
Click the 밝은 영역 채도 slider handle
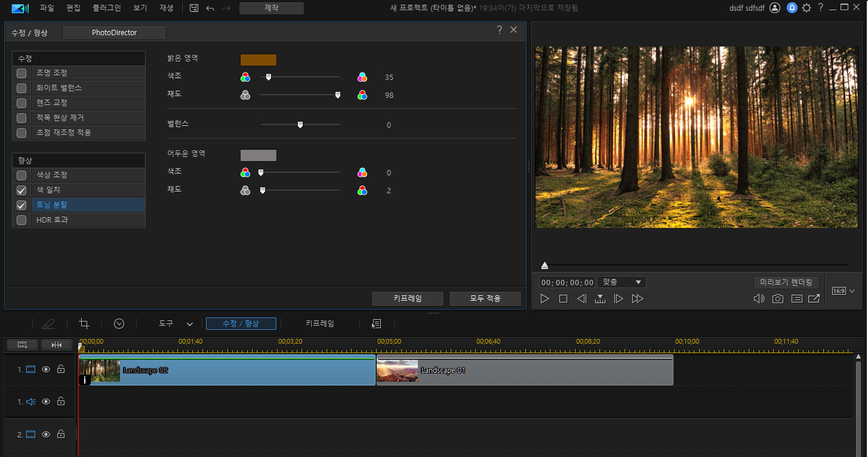[x=338, y=95]
